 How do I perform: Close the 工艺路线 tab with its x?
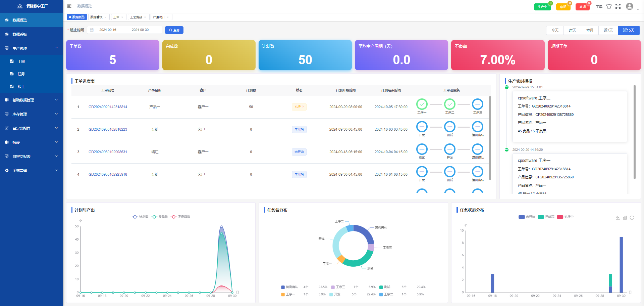tap(145, 17)
